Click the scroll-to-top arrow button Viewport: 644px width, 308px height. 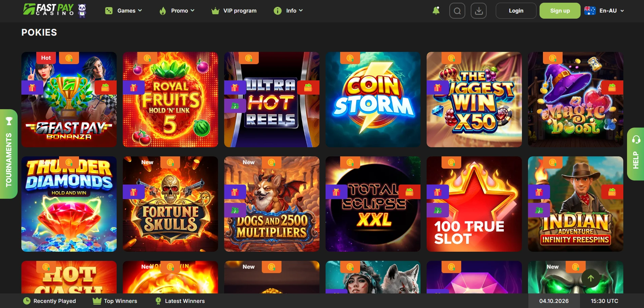point(590,278)
